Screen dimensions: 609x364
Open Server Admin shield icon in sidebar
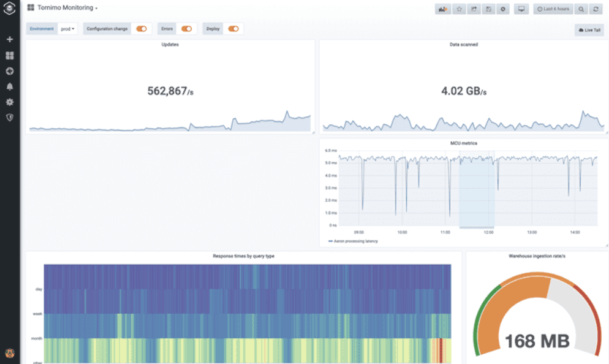[x=10, y=117]
